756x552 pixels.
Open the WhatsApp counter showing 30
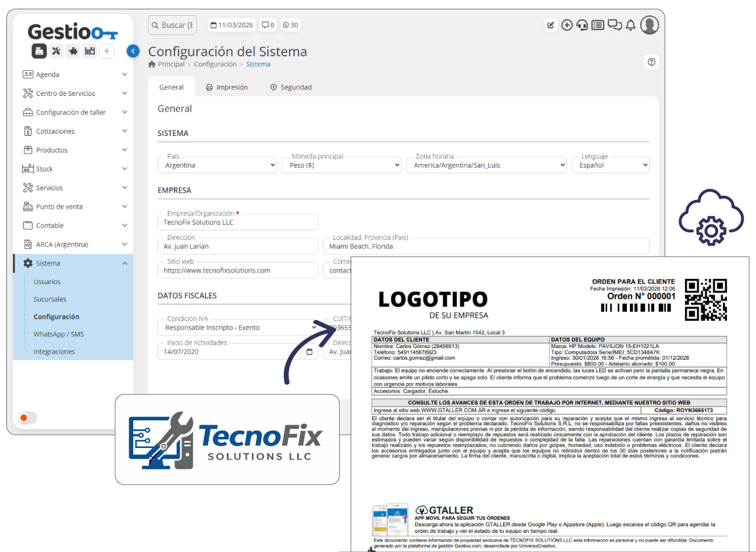290,25
